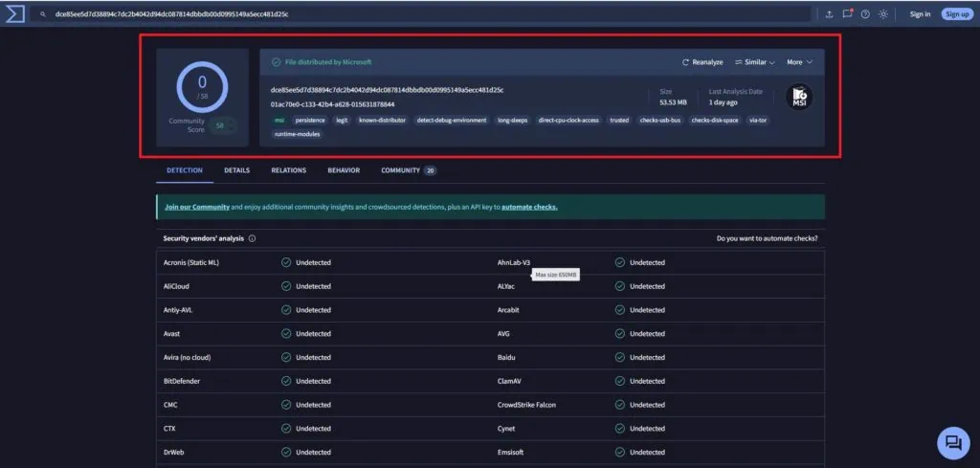
Task: Click the Arcabit undetected checkmark icon
Action: pos(619,310)
